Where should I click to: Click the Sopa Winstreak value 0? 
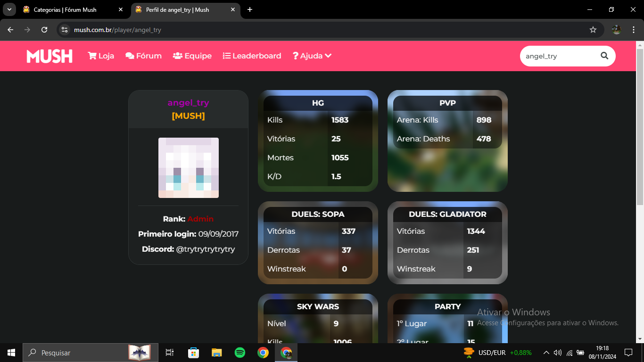pos(345,269)
